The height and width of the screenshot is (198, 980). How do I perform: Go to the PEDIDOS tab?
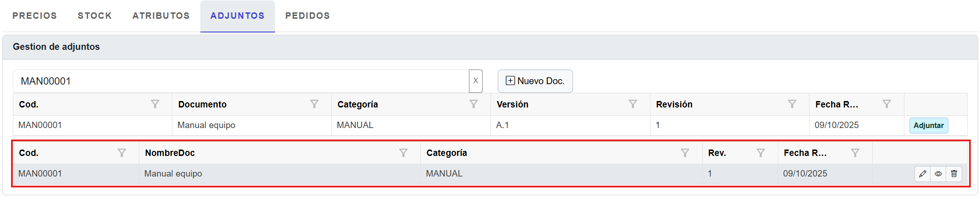[x=307, y=16]
